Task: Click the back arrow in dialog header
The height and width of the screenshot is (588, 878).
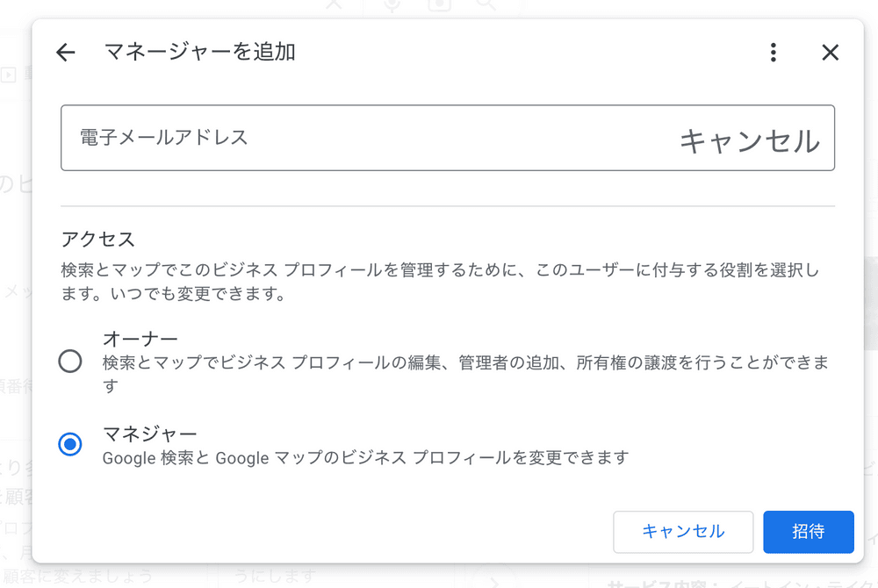Action: point(66,53)
